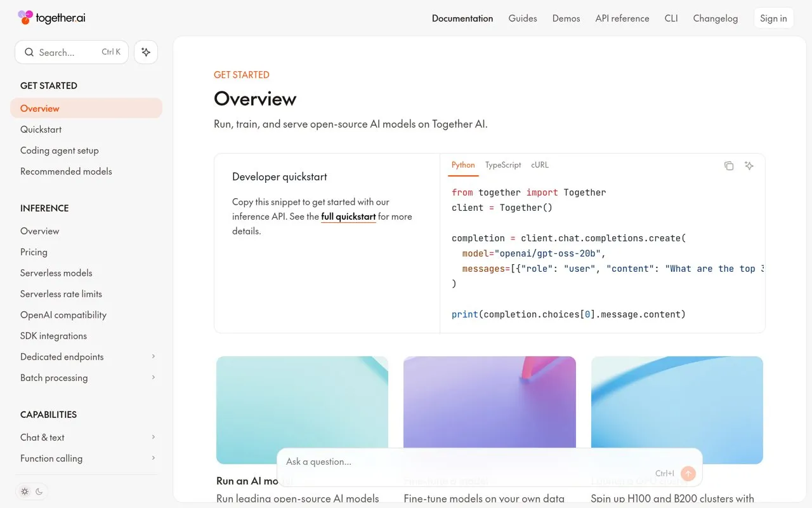The image size is (812, 508).
Task: Open the Pricing page in the sidebar
Action: (x=86, y=252)
